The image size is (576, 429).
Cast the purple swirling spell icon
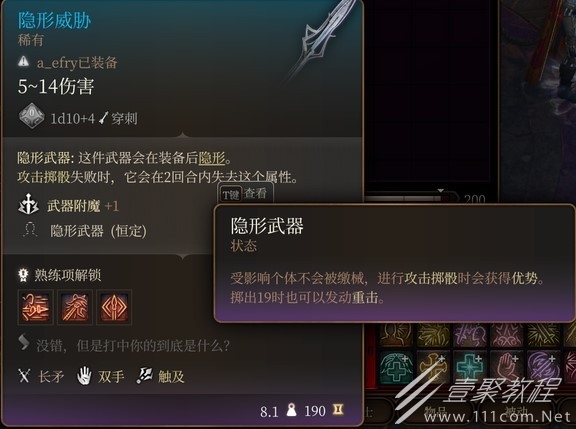[544, 367]
